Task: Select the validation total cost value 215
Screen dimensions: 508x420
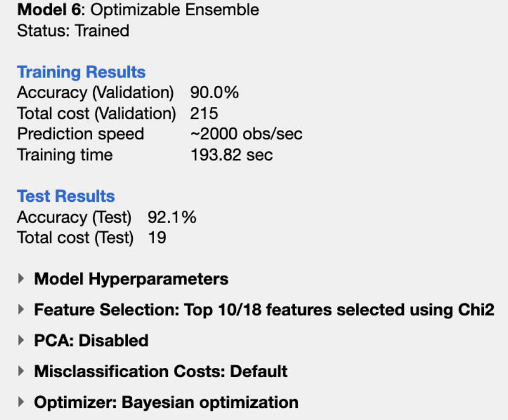Action: [204, 113]
